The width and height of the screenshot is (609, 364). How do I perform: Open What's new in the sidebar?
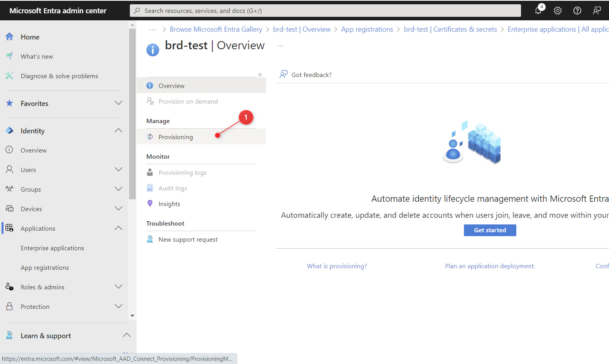(x=37, y=56)
